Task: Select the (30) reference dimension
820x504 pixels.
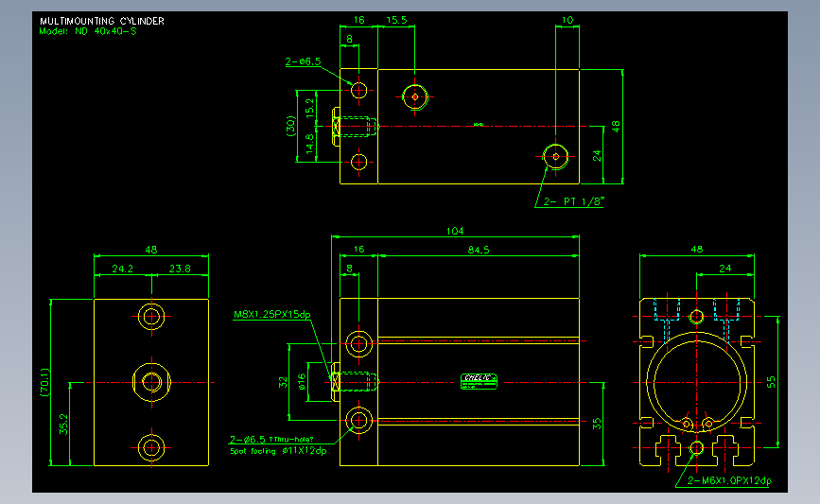Action: coord(290,126)
